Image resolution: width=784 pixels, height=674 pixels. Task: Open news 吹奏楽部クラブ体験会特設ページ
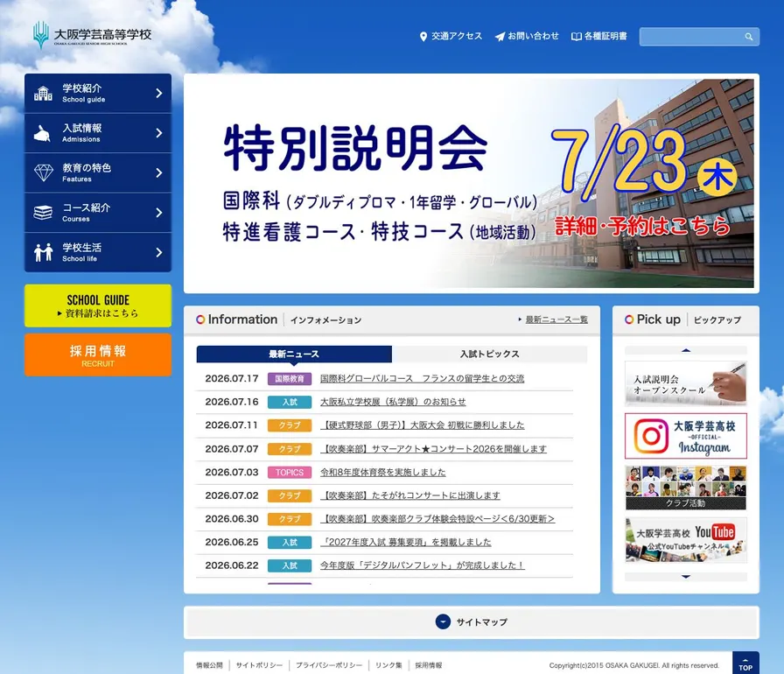pyautogui.click(x=437, y=518)
